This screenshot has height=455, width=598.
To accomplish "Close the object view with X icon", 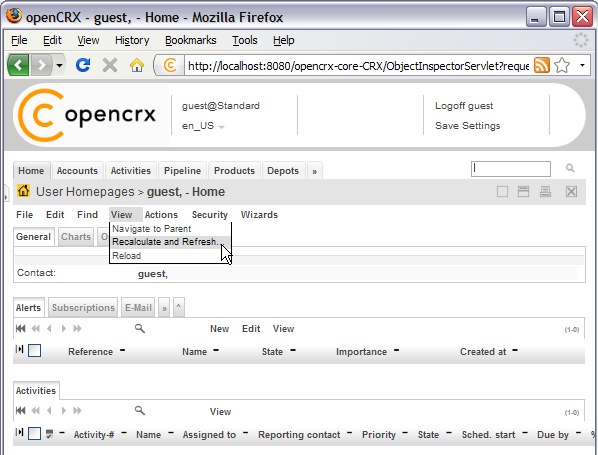I will [x=571, y=191].
